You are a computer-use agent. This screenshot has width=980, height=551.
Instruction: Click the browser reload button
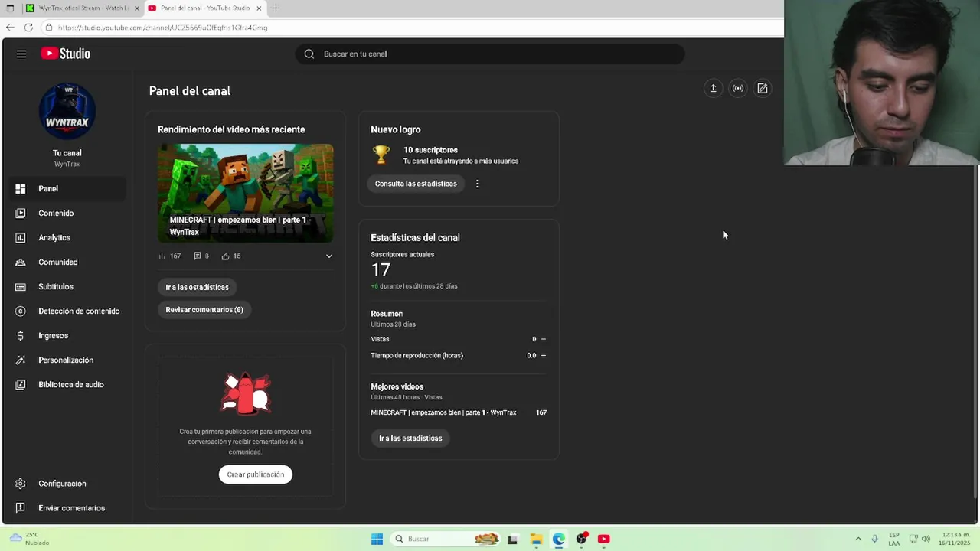pos(28,28)
